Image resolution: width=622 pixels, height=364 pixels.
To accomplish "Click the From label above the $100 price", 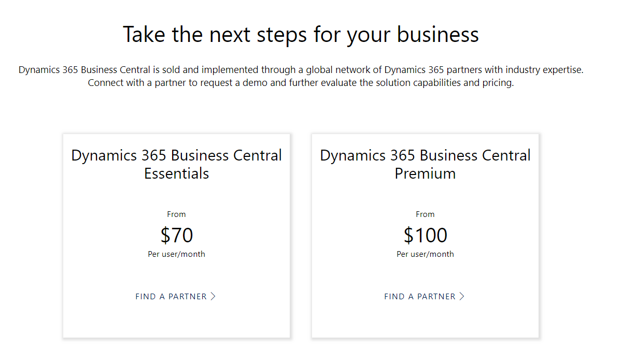I will tap(425, 214).
